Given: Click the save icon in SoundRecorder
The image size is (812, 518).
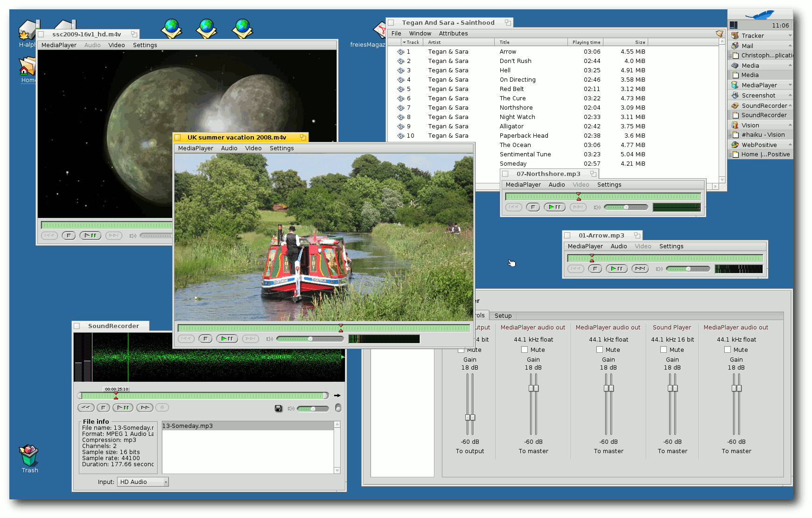Looking at the screenshot, I should 278,408.
